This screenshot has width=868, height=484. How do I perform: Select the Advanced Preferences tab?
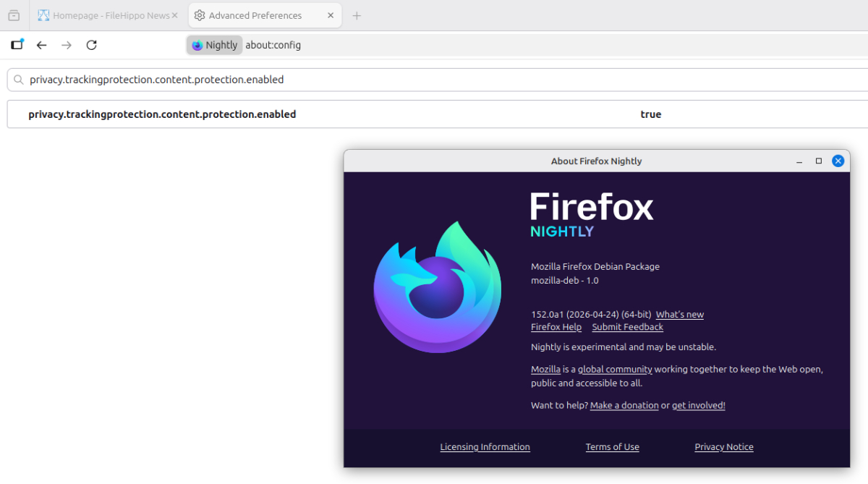tap(264, 15)
